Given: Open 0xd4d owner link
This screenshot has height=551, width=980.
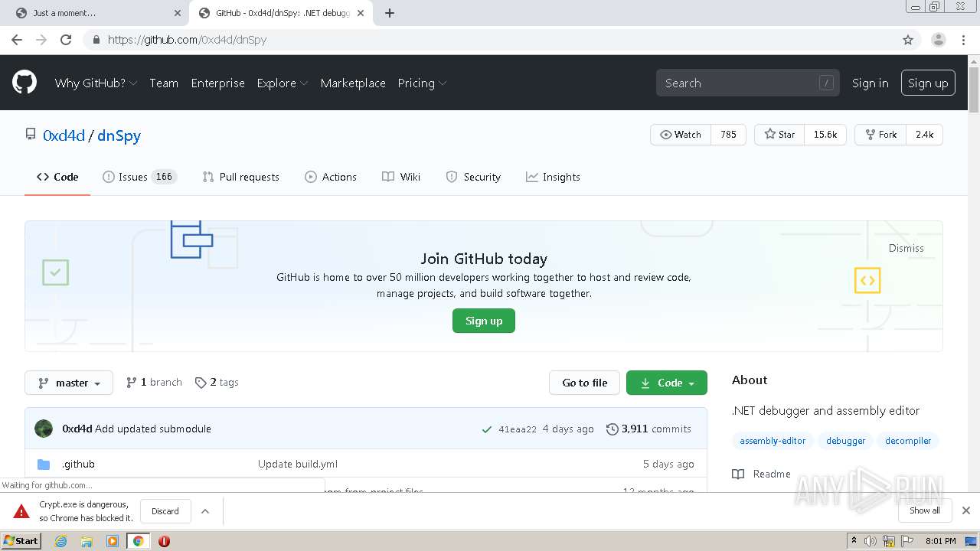Looking at the screenshot, I should 64,135.
